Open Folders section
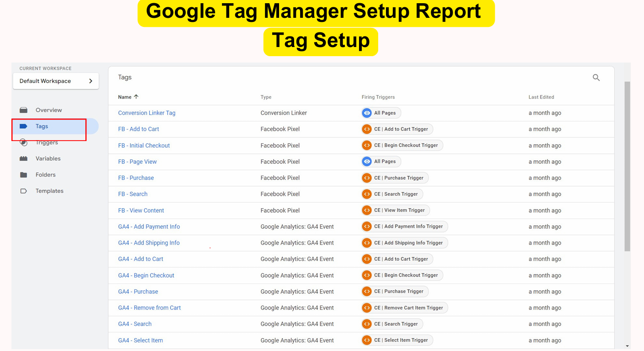 tap(46, 175)
